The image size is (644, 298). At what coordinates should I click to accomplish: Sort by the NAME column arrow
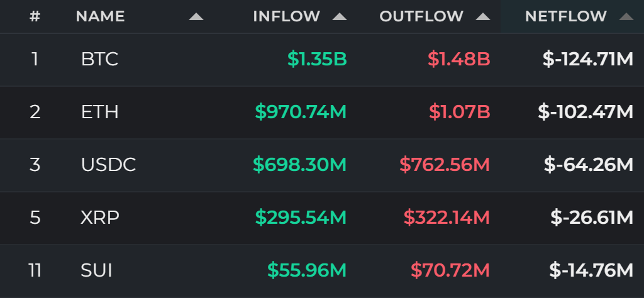click(196, 16)
